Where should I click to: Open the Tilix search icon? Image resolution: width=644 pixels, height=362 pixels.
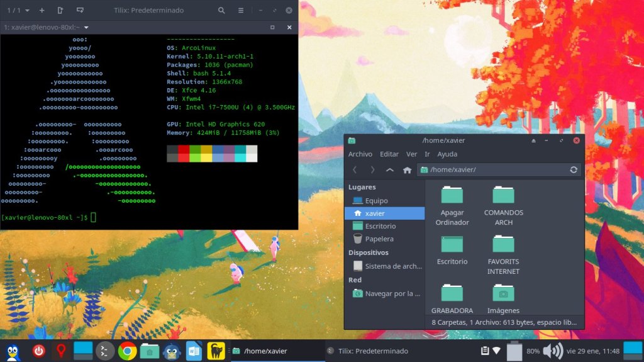point(221,11)
